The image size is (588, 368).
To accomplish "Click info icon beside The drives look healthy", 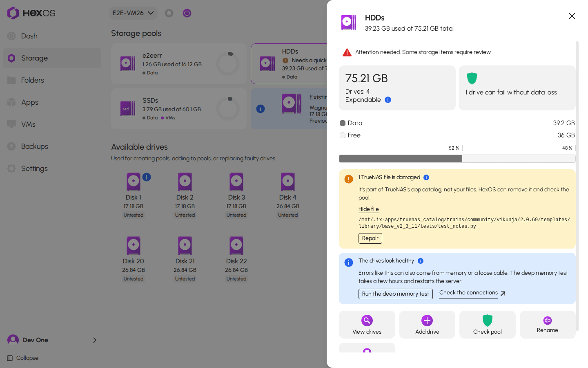I will pos(421,261).
